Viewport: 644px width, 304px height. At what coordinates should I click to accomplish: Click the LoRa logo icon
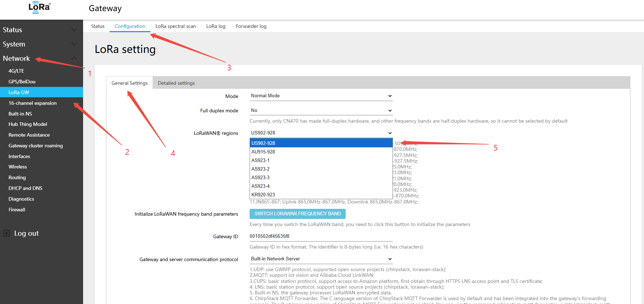click(x=39, y=8)
